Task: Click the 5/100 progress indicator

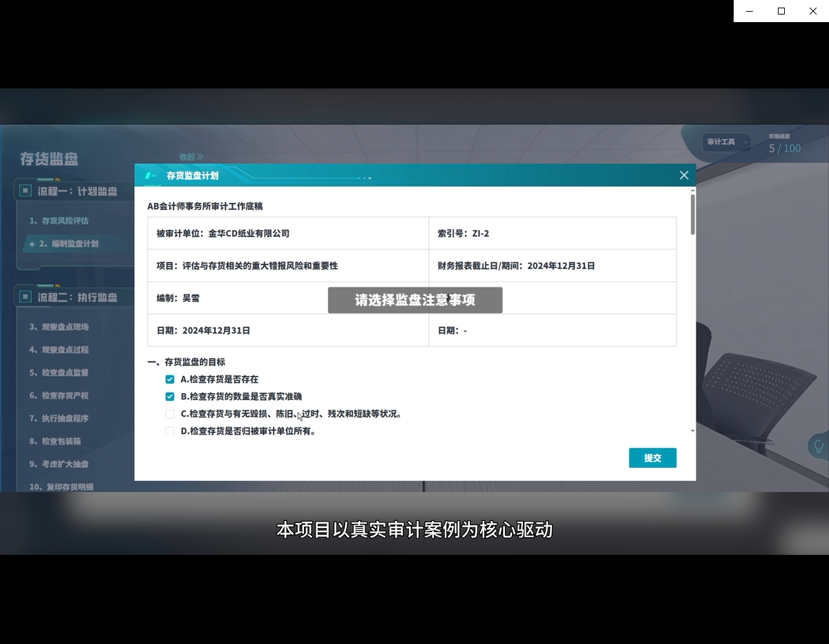Action: tap(785, 149)
